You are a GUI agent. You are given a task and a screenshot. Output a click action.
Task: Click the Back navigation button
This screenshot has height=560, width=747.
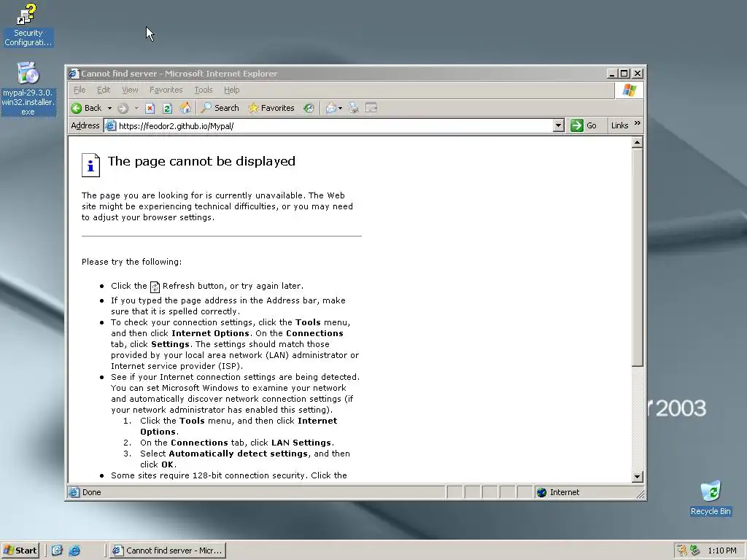(86, 108)
